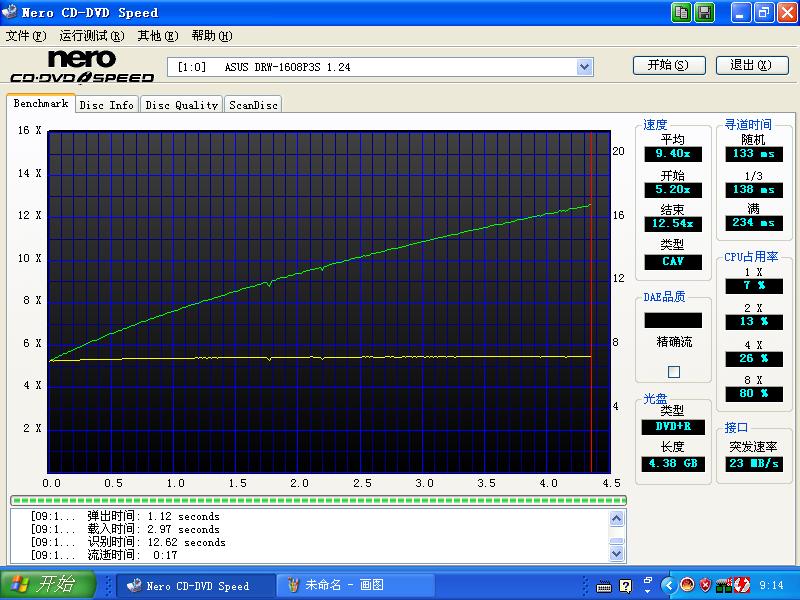Viewport: 800px width, 600px height.
Task: Click the network connection tray icon
Action: 724,585
